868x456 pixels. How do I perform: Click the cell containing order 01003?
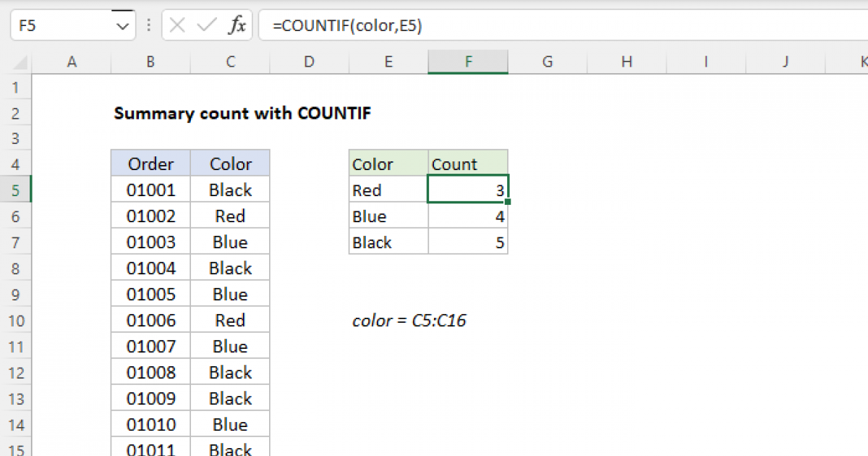coord(150,242)
